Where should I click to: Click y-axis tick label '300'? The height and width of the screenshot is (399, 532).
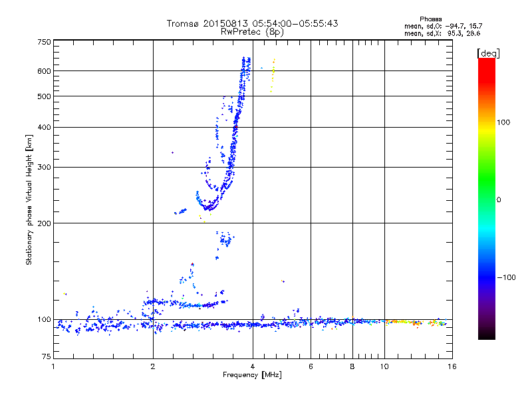[x=44, y=167]
